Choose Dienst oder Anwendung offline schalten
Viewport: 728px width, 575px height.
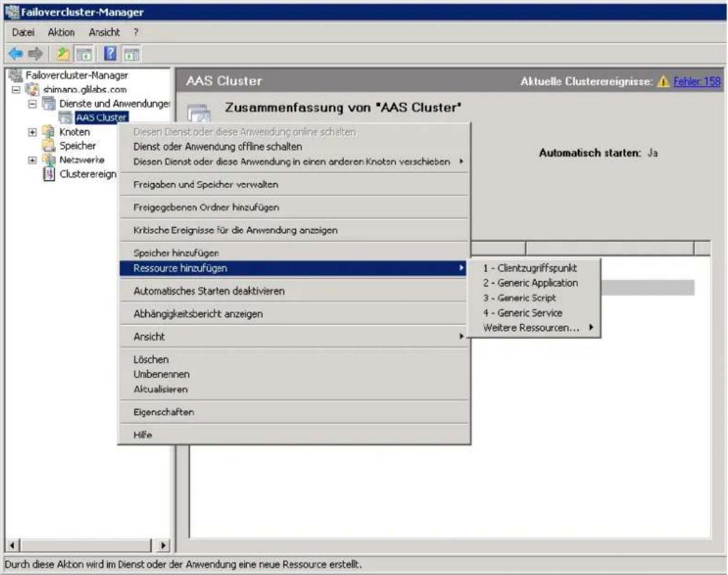coord(294,146)
